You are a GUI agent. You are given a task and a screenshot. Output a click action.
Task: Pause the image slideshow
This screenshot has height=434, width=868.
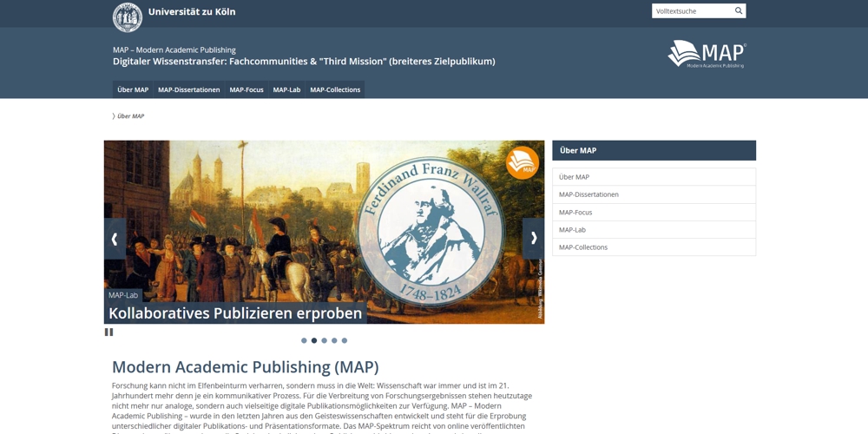pyautogui.click(x=109, y=332)
